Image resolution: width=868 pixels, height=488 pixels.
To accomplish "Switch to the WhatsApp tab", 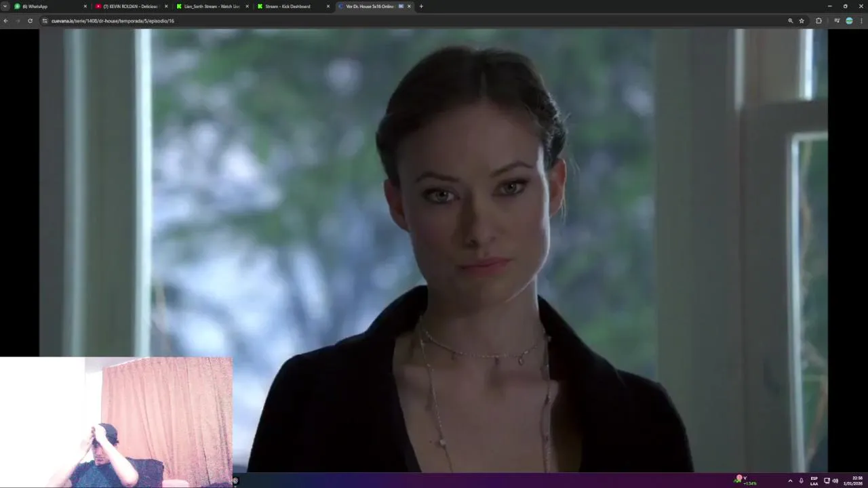I will [51, 6].
